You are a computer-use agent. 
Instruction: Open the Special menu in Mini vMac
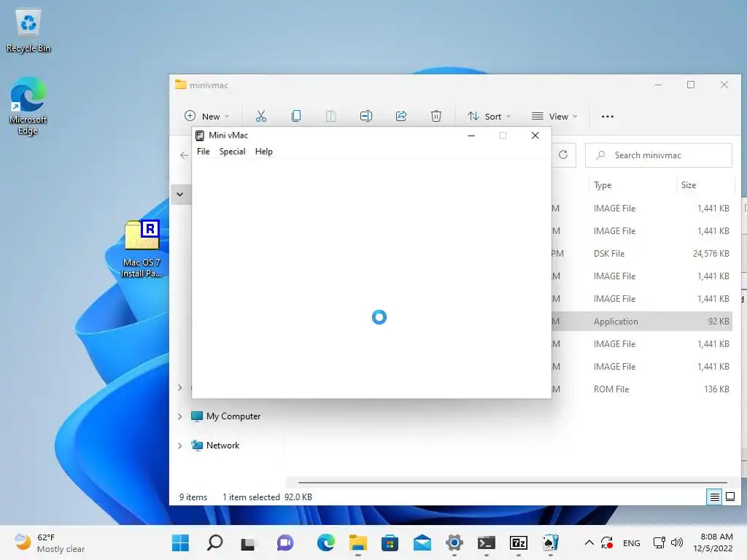point(232,152)
